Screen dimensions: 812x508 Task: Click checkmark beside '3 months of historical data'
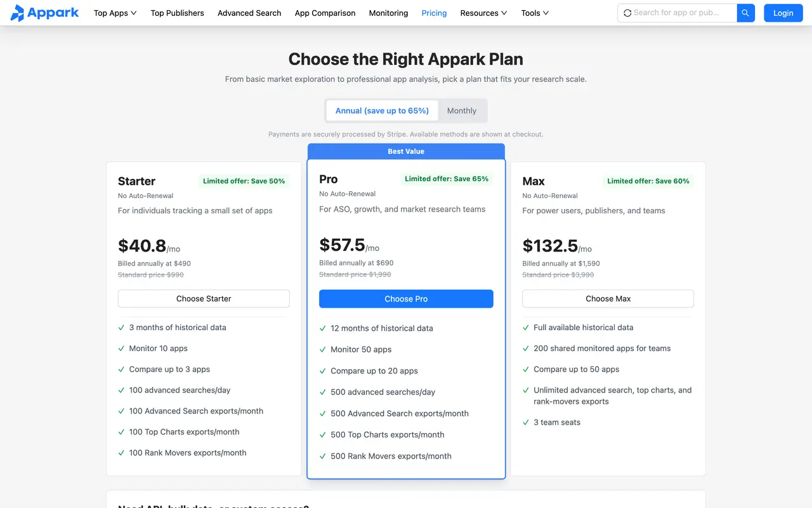click(x=121, y=328)
